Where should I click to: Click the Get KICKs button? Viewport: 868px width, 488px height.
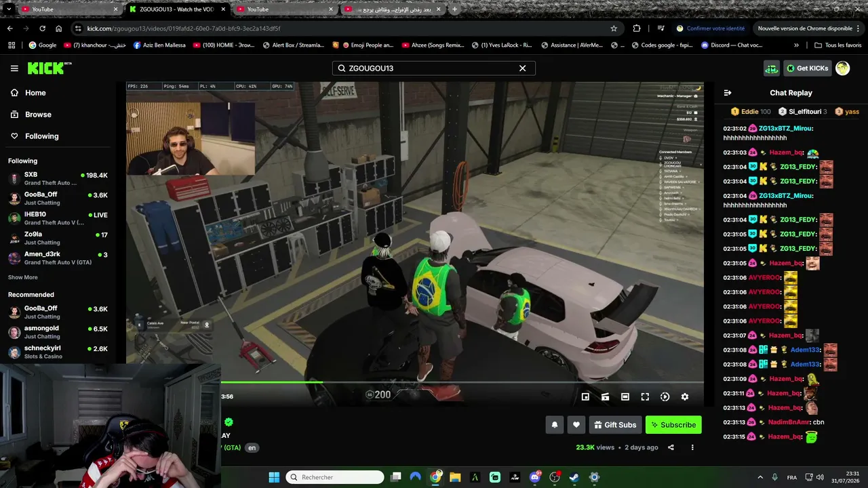pyautogui.click(x=808, y=68)
